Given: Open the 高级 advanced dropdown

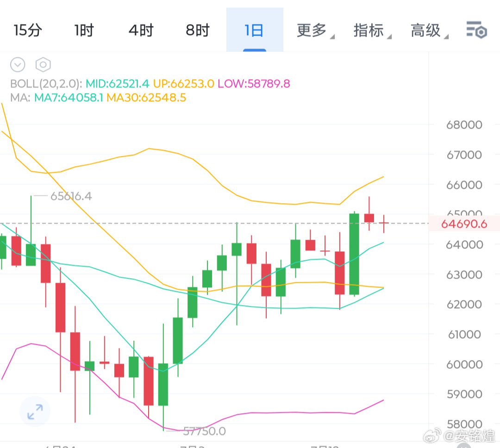Looking at the screenshot, I should click(429, 31).
